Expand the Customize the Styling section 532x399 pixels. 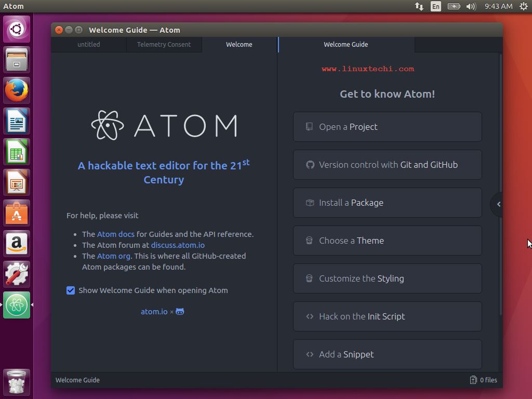(387, 278)
